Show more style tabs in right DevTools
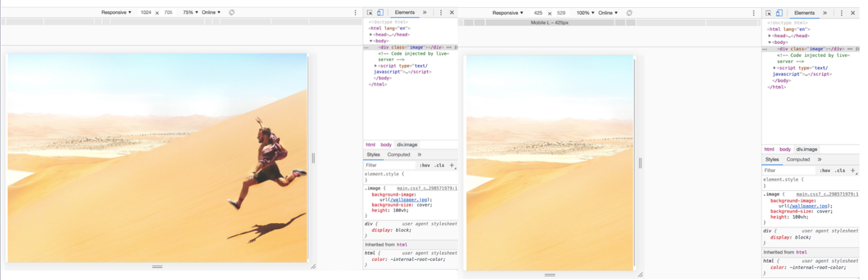 coord(819,160)
